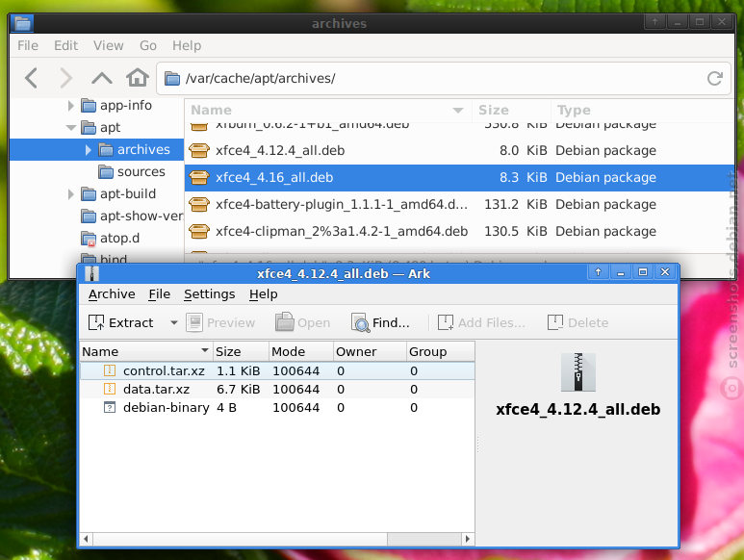Click the Delete toolbar button
Image resolution: width=744 pixels, height=560 pixels.
pyautogui.click(x=577, y=323)
